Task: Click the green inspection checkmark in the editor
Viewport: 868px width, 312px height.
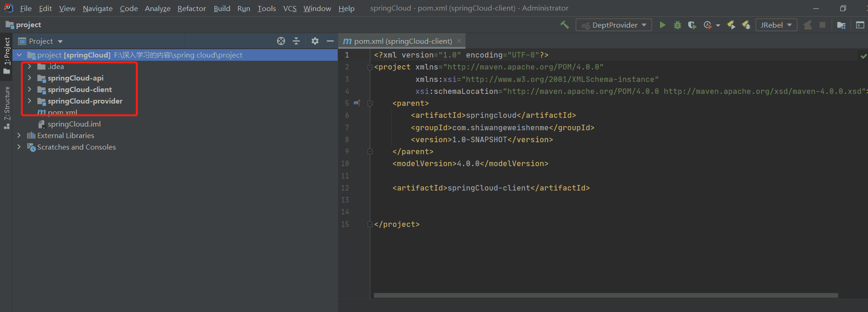Action: coord(863,56)
